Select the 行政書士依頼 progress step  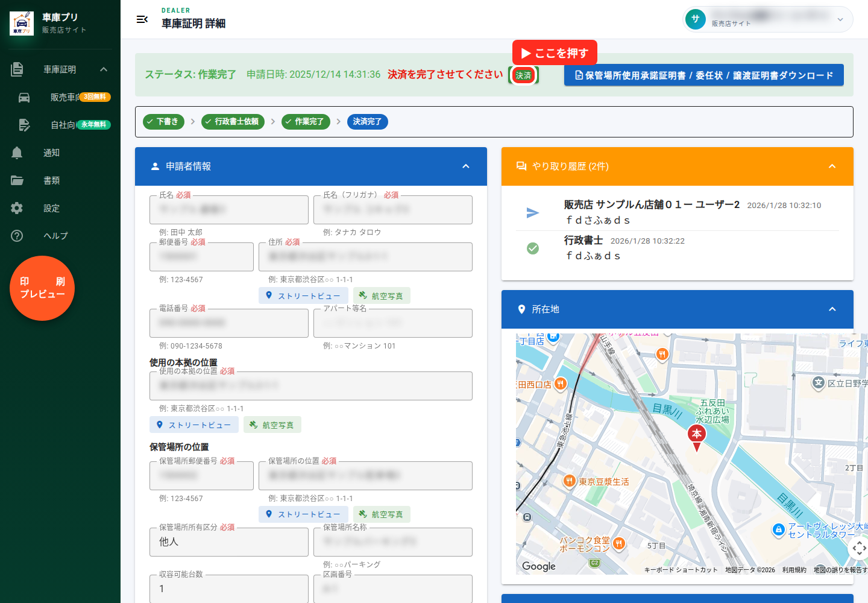(x=233, y=122)
